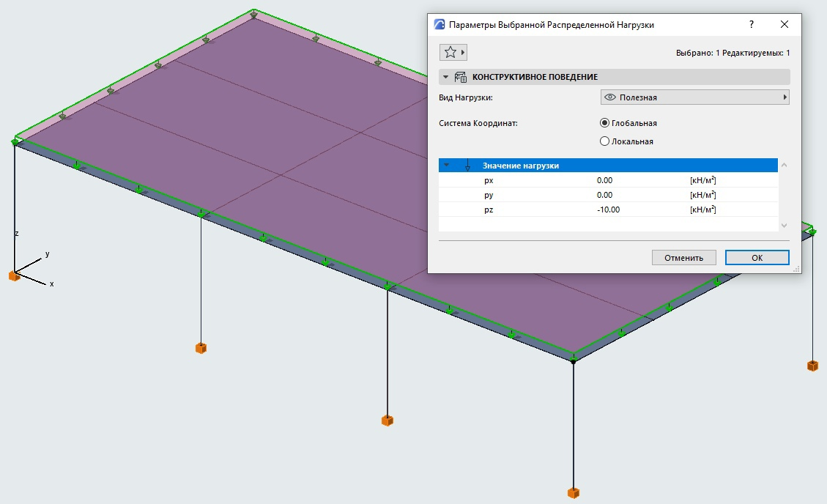Select the px row label

(x=489, y=180)
